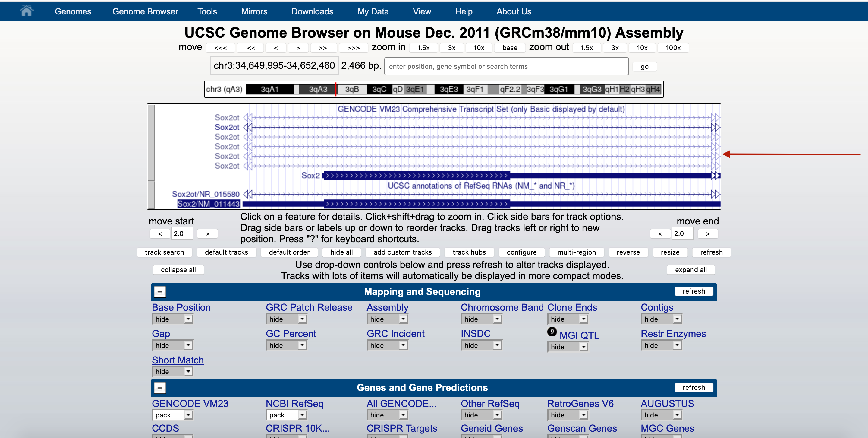Image resolution: width=868 pixels, height=438 pixels.
Task: Open the Tools menu
Action: click(207, 11)
